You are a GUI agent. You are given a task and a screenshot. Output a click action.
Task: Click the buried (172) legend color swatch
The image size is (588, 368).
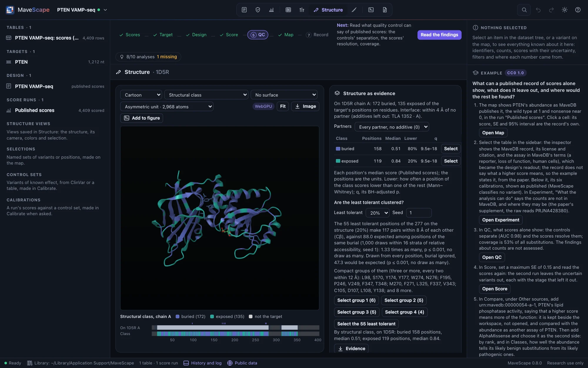(x=178, y=316)
